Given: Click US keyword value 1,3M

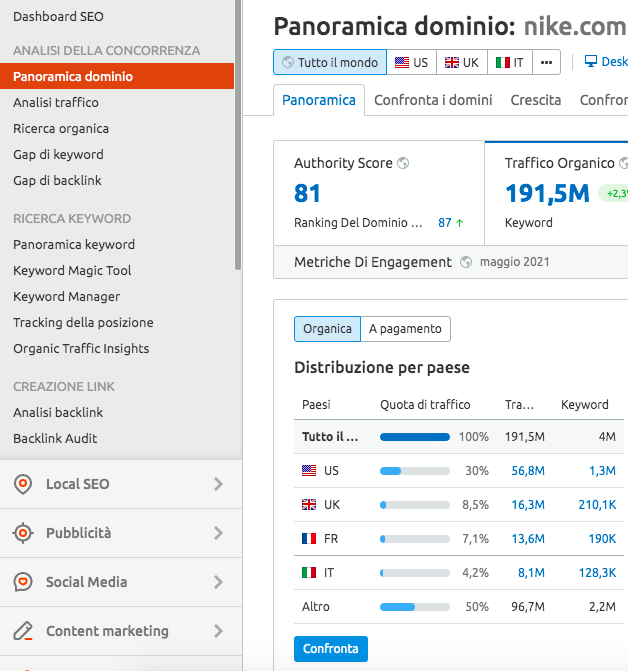Looking at the screenshot, I should tap(602, 471).
